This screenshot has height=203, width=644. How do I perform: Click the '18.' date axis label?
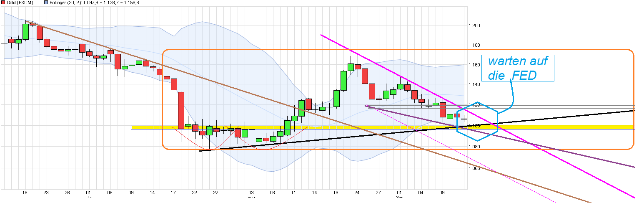click(25, 193)
